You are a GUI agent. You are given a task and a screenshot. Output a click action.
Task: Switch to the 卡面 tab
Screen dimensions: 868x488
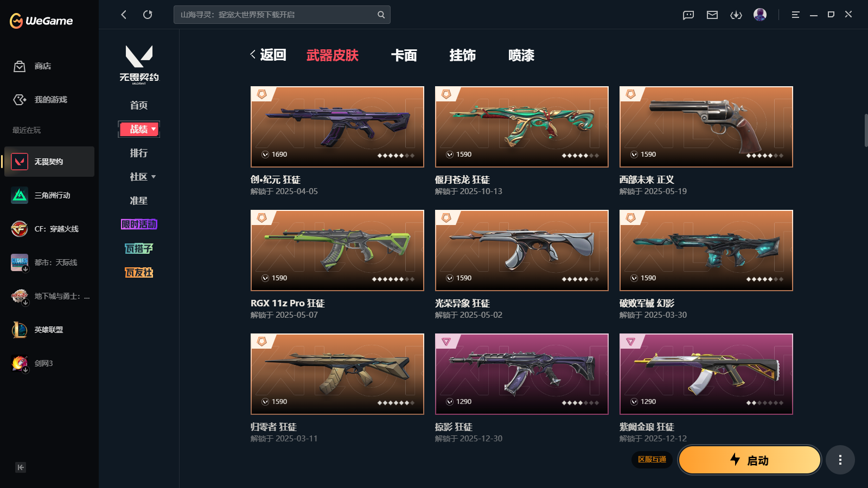[404, 55]
